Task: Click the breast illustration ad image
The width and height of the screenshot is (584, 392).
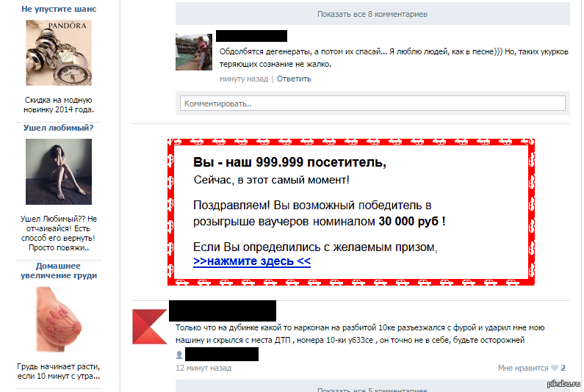Action: point(59,319)
